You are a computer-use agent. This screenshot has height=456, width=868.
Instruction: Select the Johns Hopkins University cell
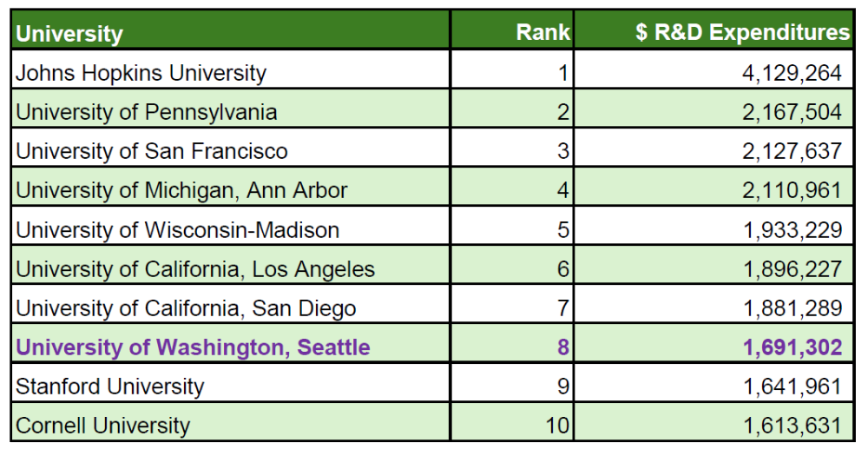[x=141, y=73]
